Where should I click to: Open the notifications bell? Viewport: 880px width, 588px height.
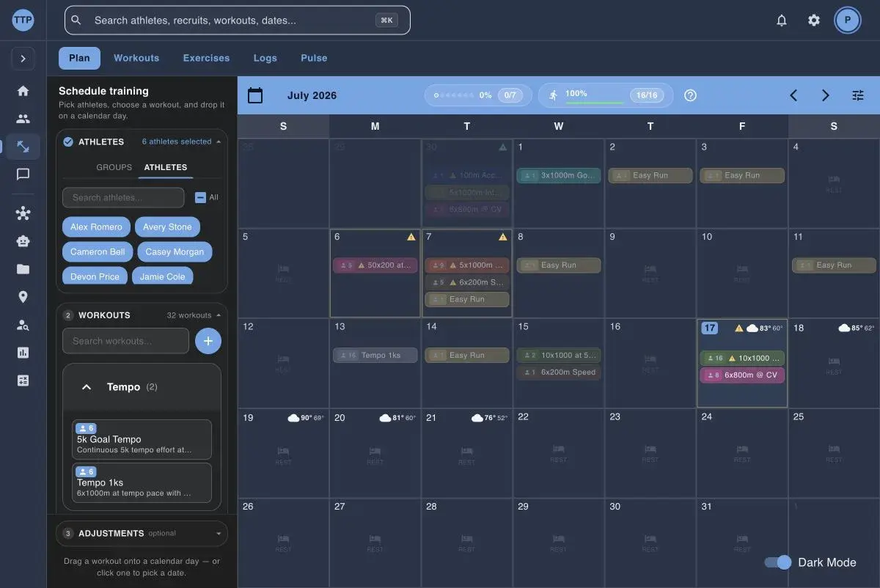[782, 21]
